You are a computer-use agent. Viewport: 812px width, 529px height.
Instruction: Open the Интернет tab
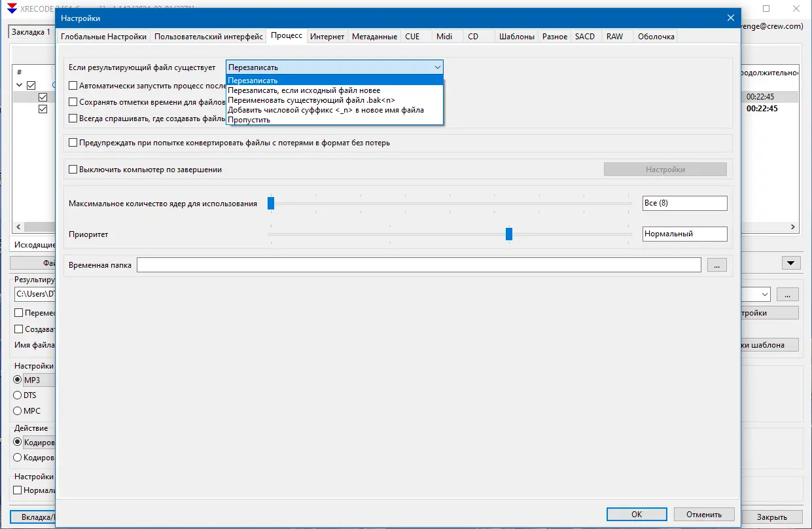(327, 37)
